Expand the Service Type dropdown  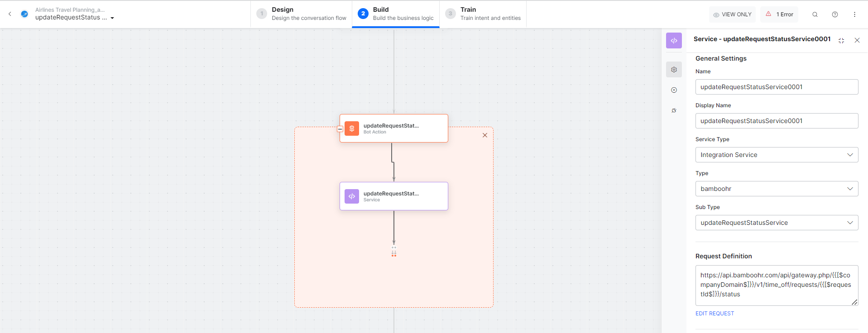coord(776,155)
